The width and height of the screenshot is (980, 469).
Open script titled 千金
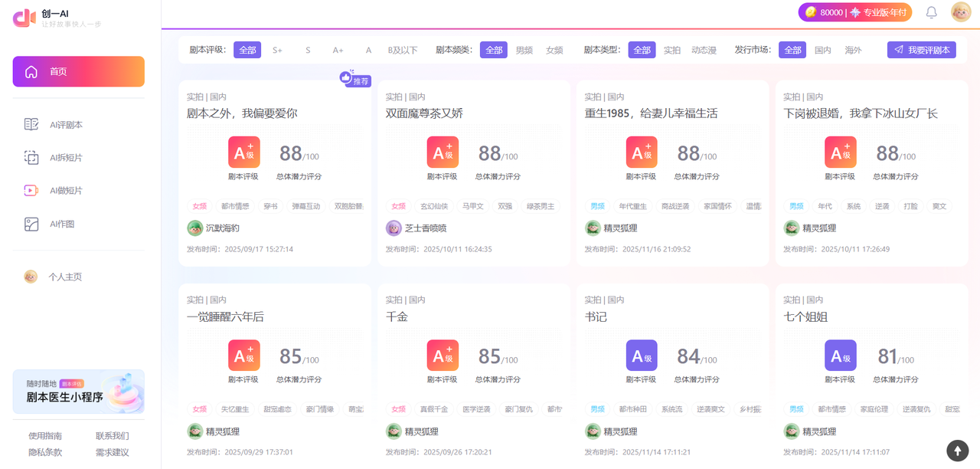[x=397, y=316]
